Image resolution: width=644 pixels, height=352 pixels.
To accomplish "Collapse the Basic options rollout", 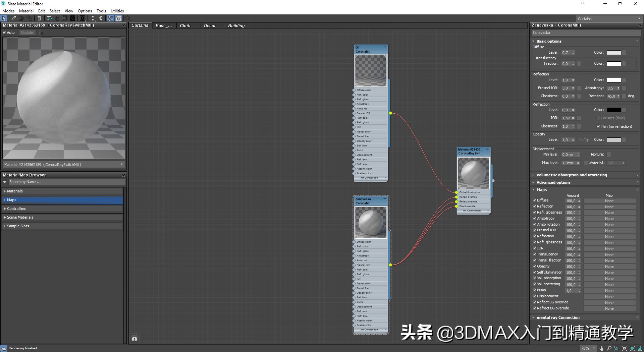I will click(534, 41).
